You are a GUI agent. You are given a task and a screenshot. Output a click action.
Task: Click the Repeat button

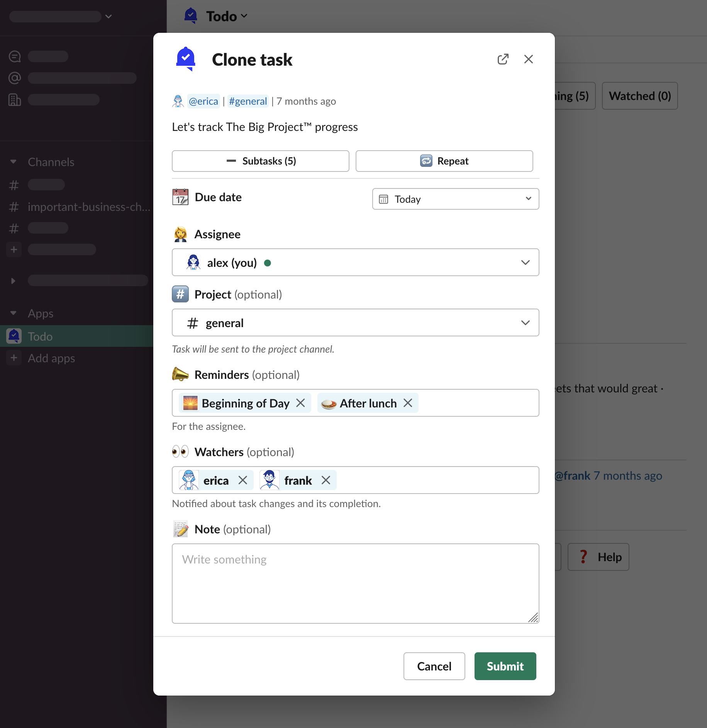point(444,161)
